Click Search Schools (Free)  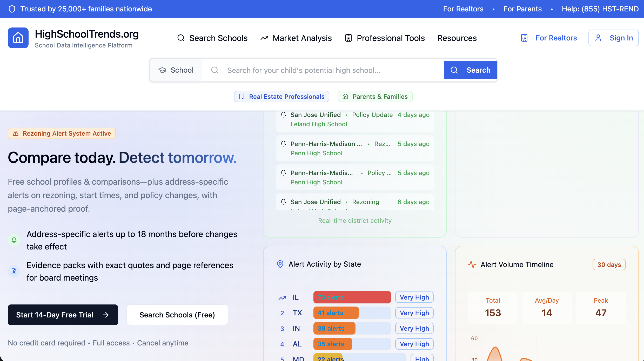(177, 315)
